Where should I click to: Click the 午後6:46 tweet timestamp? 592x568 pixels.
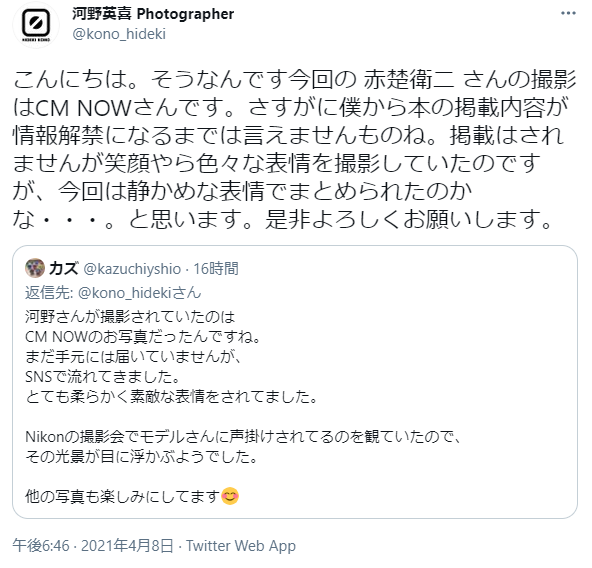[41, 546]
